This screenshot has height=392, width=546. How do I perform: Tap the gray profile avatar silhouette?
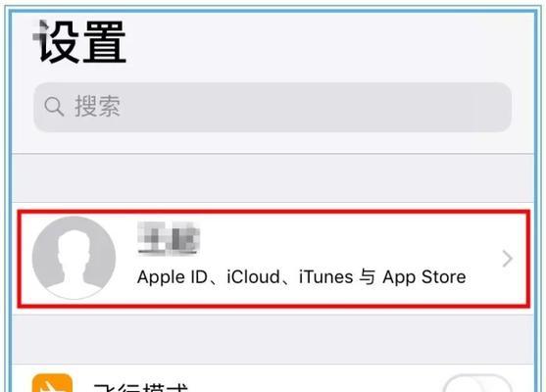tap(74, 258)
